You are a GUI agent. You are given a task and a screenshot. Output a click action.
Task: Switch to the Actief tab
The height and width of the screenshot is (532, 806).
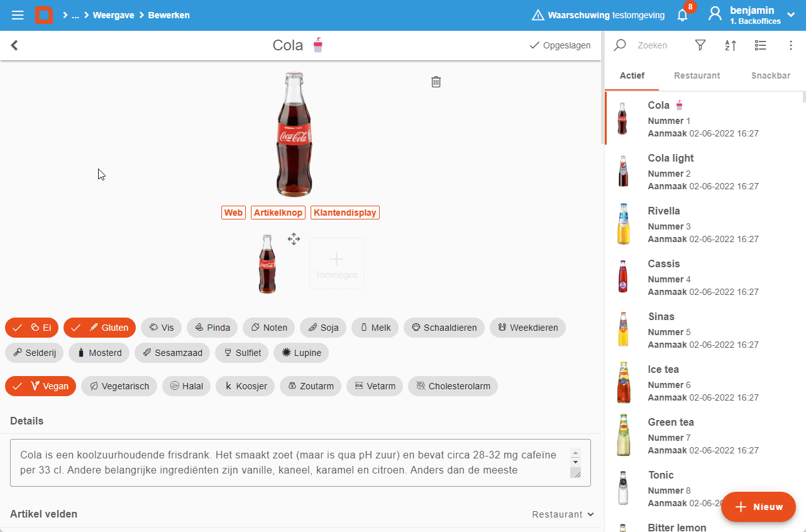pos(632,75)
